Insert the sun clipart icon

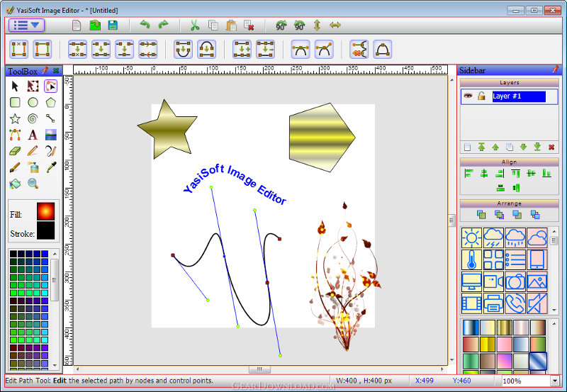(x=471, y=238)
